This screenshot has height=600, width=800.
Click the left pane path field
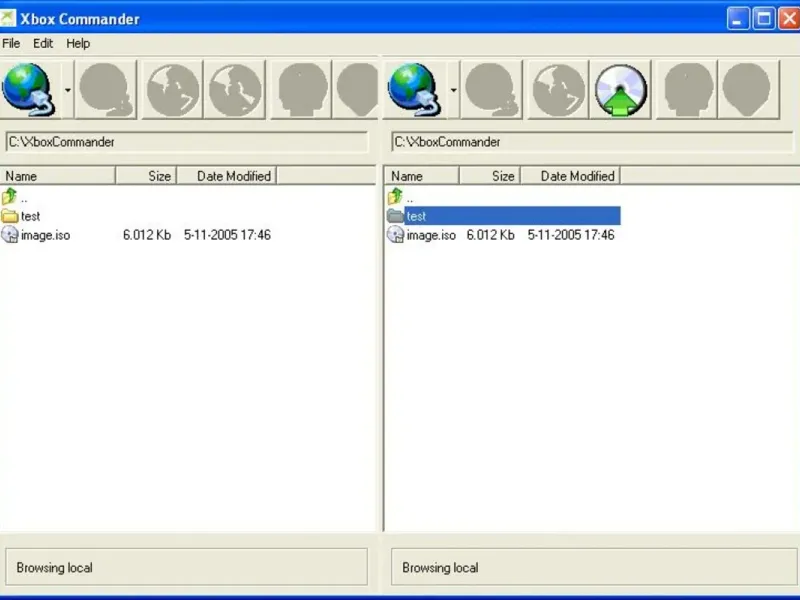(x=187, y=142)
